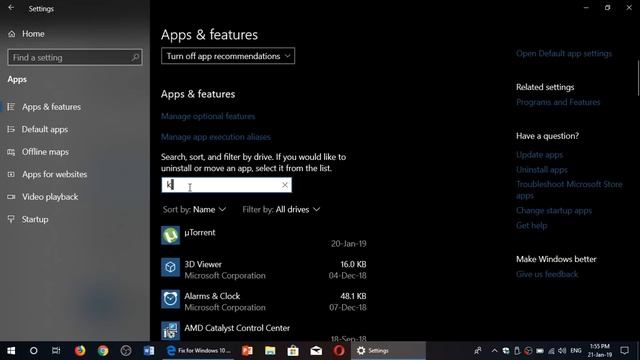Click the Alarms & Clock name text
Image resolution: width=640 pixels, height=360 pixels.
click(x=212, y=296)
